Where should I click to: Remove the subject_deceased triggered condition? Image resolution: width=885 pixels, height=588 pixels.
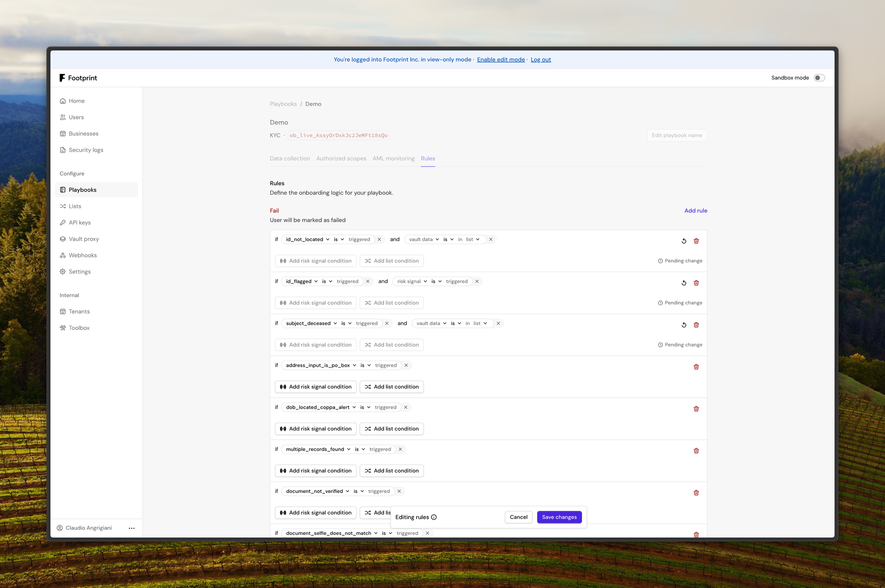(x=387, y=323)
